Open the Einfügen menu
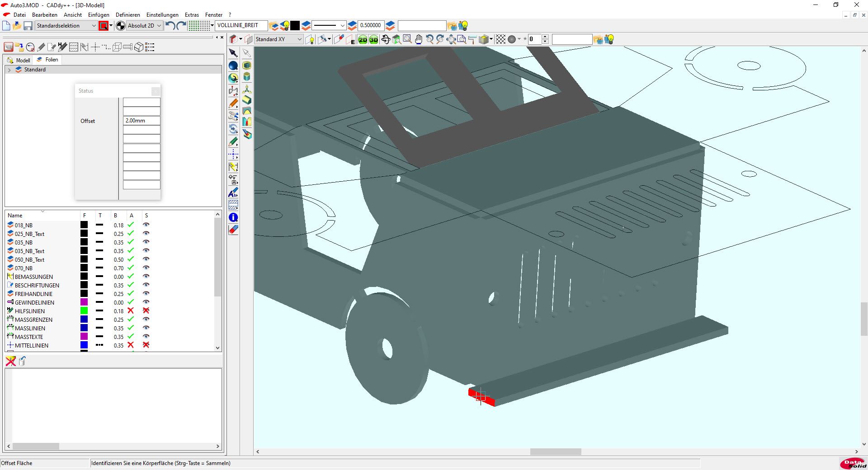Screen dimensions: 868x470 99,15
